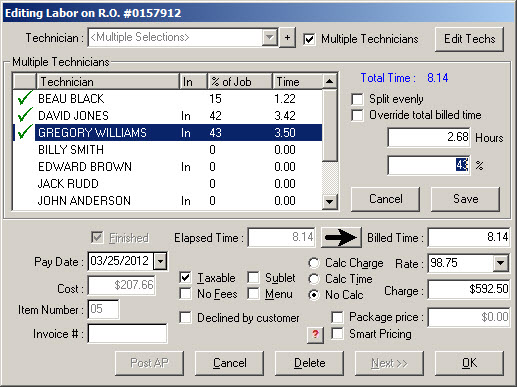Click Save in Multiple Technicians panel
The width and height of the screenshot is (517, 387).
(x=465, y=199)
